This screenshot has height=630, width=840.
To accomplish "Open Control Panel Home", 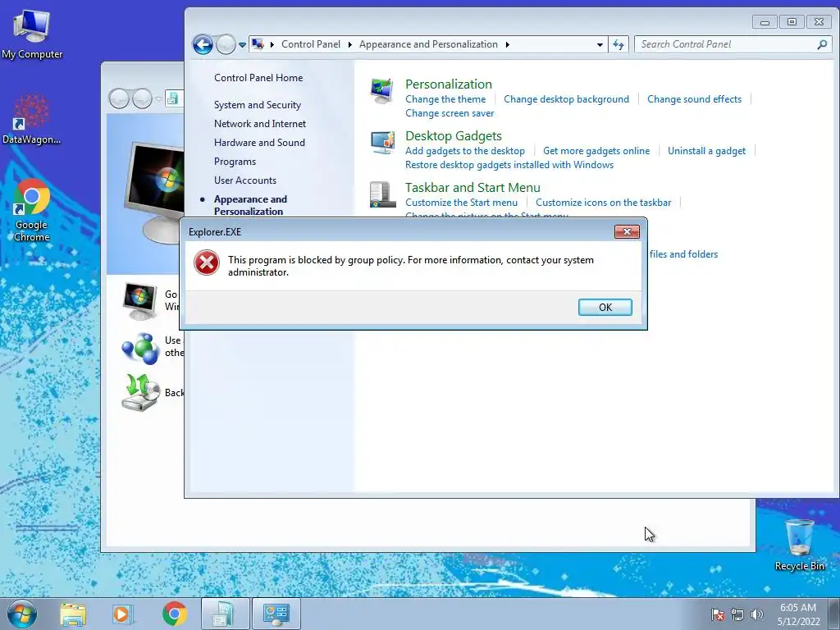I will pyautogui.click(x=258, y=78).
